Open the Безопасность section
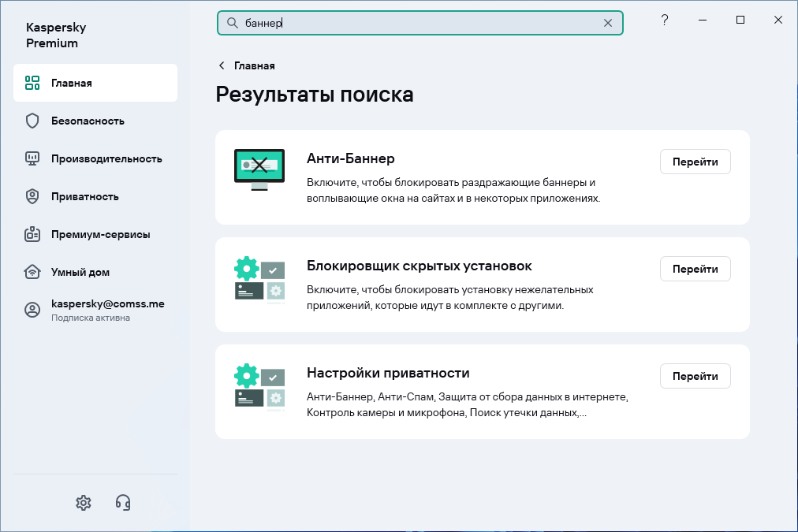The height and width of the screenshot is (532, 798). pos(95,121)
